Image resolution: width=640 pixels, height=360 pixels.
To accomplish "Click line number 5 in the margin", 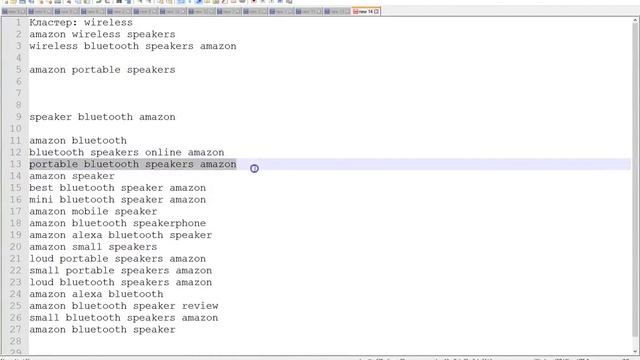I will point(18,70).
